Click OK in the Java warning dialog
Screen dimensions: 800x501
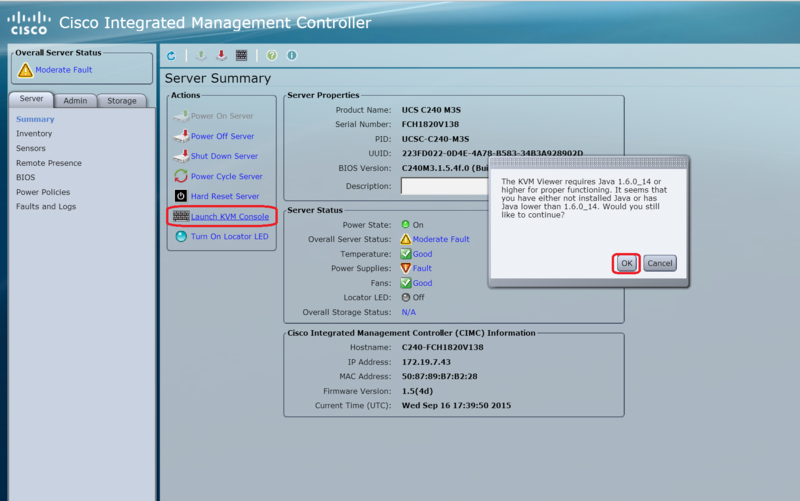(626, 263)
